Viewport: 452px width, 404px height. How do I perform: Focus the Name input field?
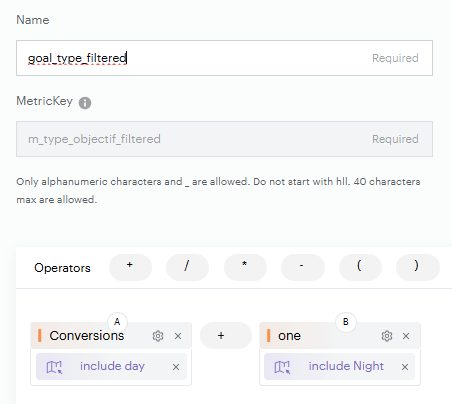(x=224, y=58)
